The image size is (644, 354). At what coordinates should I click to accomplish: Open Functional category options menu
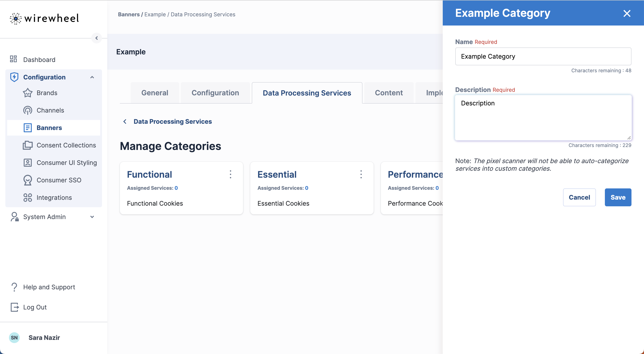click(231, 174)
